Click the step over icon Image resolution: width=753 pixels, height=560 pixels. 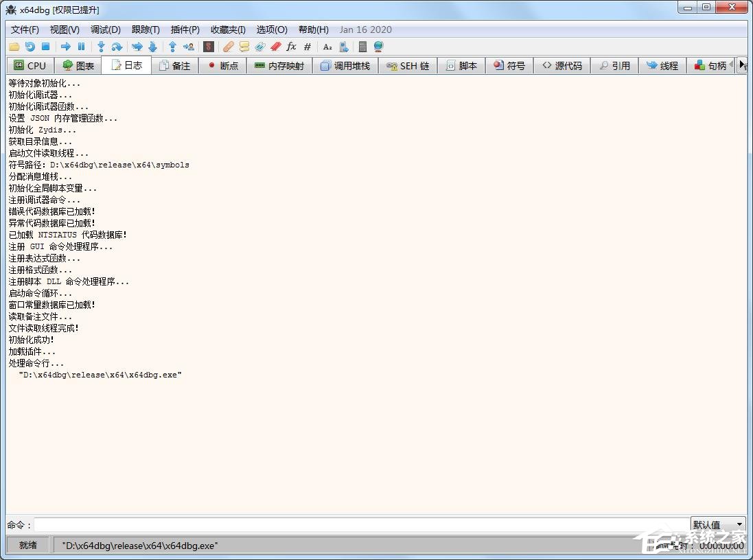pyautogui.click(x=117, y=47)
